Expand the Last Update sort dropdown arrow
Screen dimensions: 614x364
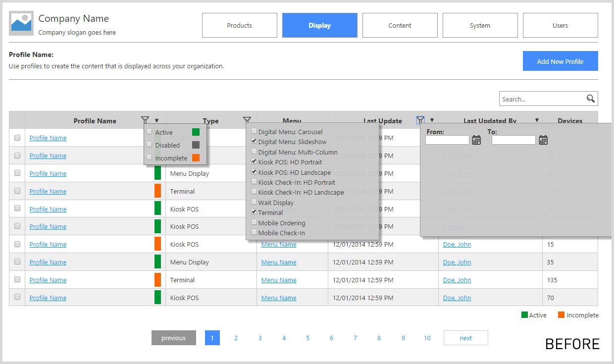click(x=432, y=120)
